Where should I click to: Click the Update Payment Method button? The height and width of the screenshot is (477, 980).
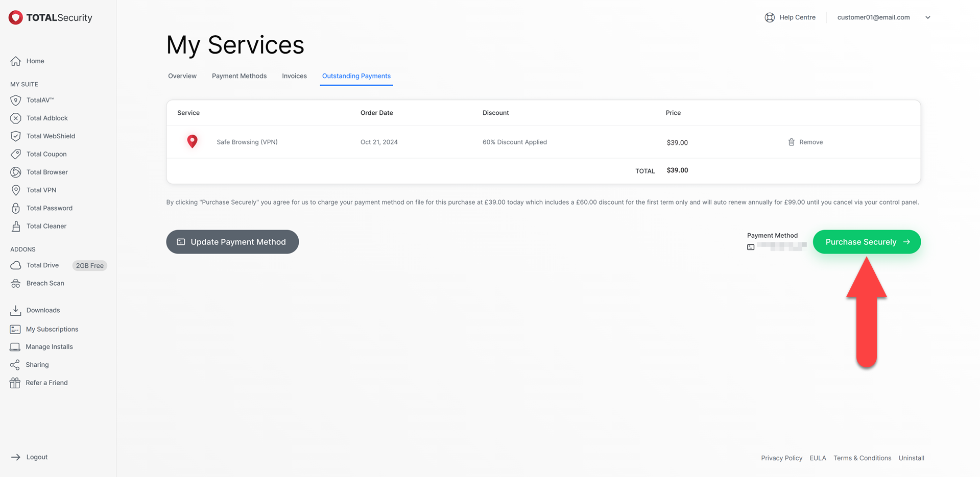coord(232,242)
